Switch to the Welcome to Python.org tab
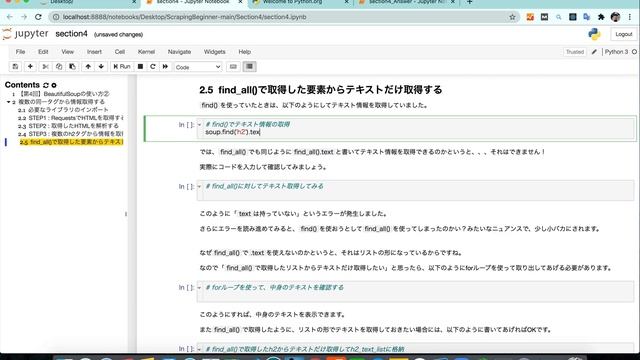Image resolution: width=640 pixels, height=360 pixels. tap(300, 2)
